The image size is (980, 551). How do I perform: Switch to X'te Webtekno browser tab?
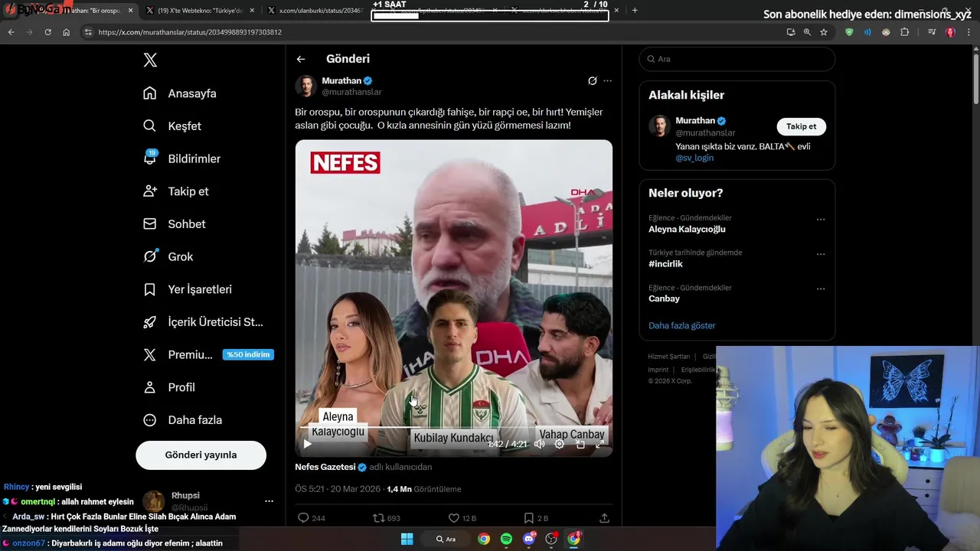(202, 11)
